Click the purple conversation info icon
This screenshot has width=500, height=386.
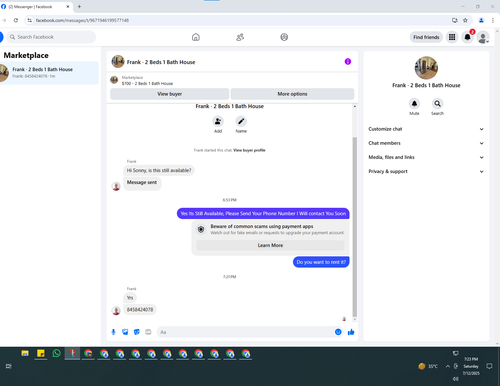348,61
